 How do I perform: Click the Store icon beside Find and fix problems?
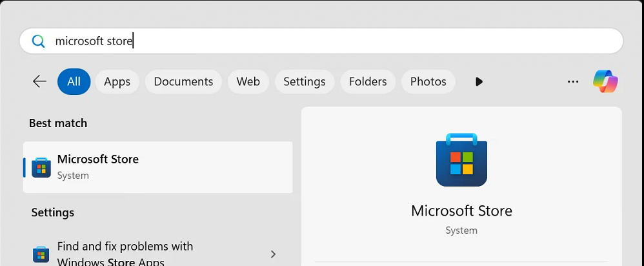coord(41,255)
